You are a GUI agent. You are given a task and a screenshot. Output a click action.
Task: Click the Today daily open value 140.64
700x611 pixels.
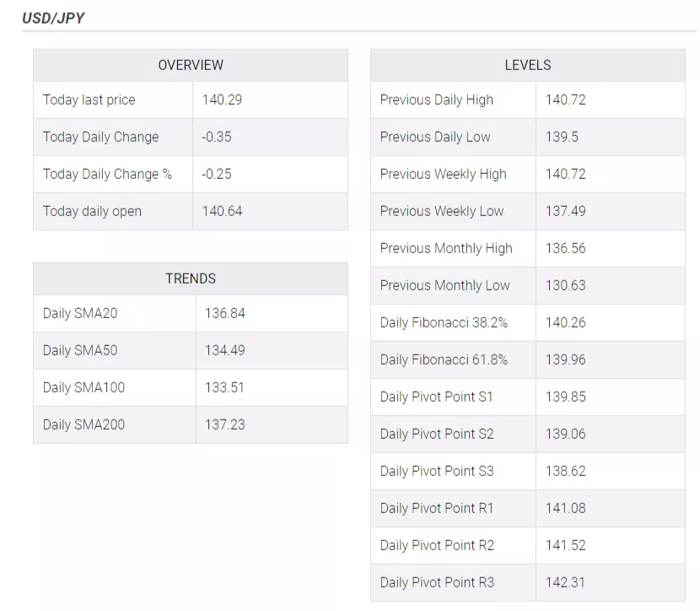pyautogui.click(x=222, y=211)
